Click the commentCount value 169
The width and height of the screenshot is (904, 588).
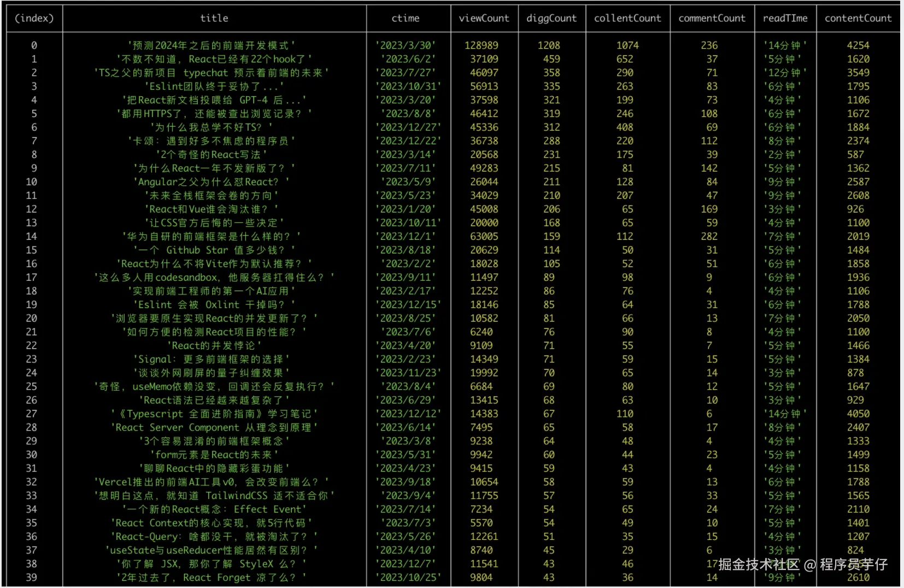[709, 209]
